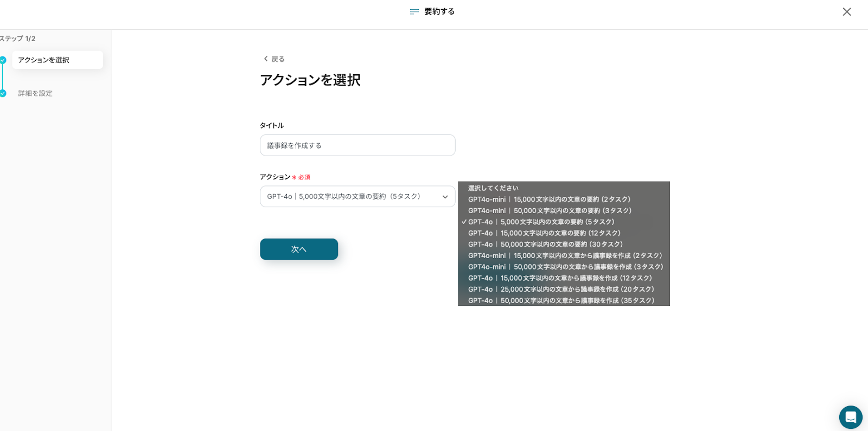Choose checked GPT-4o 5,000文字以内の文章の要約 option

coord(541,222)
